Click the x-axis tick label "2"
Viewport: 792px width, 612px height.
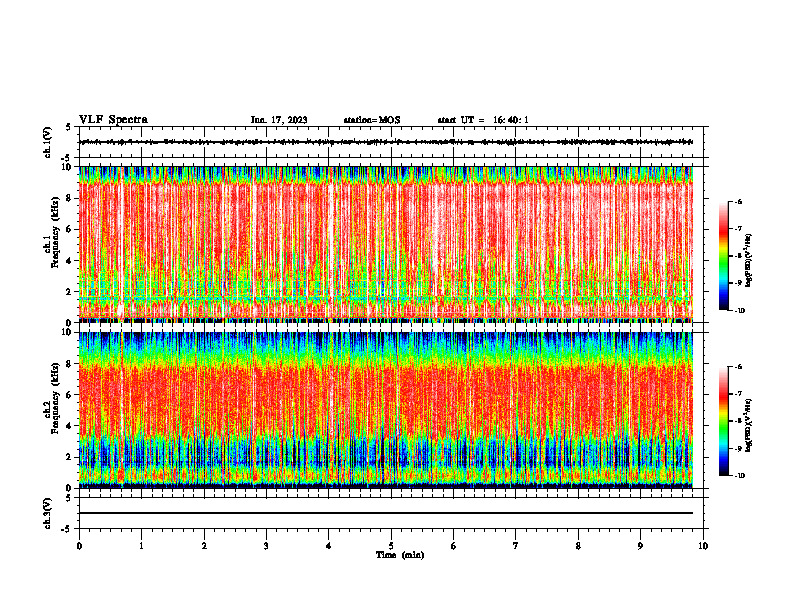204,546
